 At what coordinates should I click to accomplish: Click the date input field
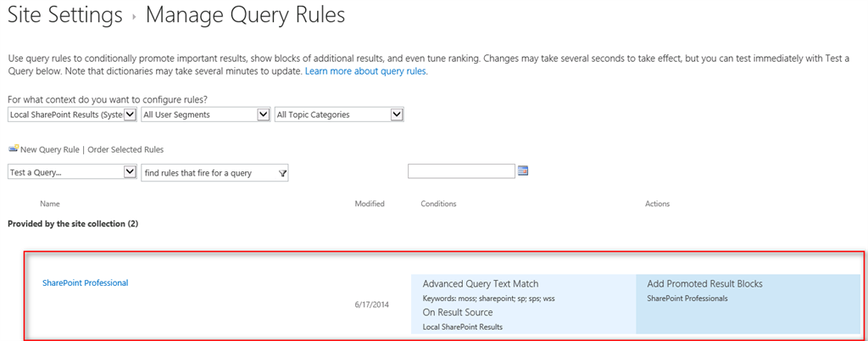[x=461, y=171]
